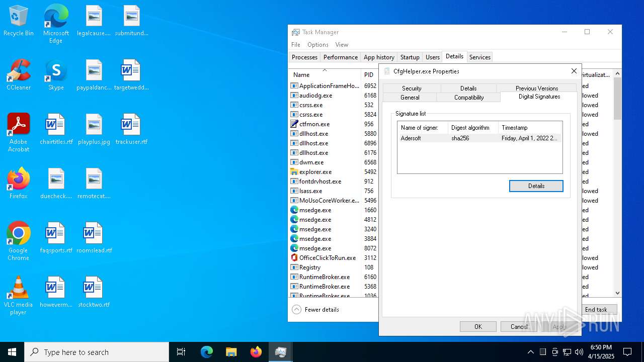Open the Details tab in CfgHelper Properties

[468, 88]
